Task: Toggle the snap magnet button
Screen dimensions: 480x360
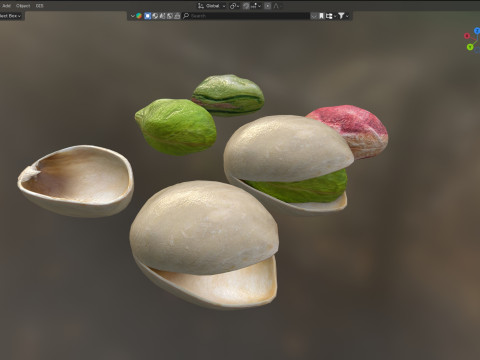Action: (x=246, y=6)
